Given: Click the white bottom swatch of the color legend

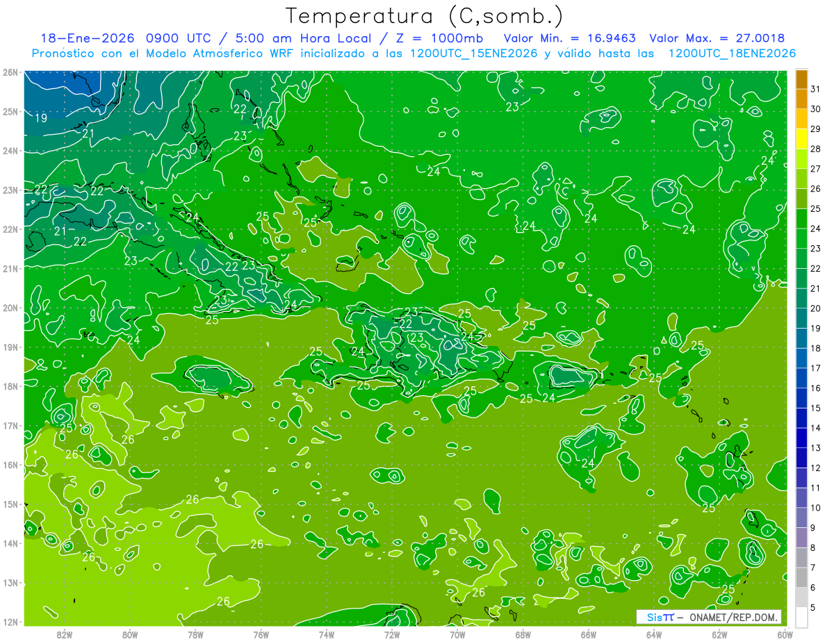Looking at the screenshot, I should [802, 616].
